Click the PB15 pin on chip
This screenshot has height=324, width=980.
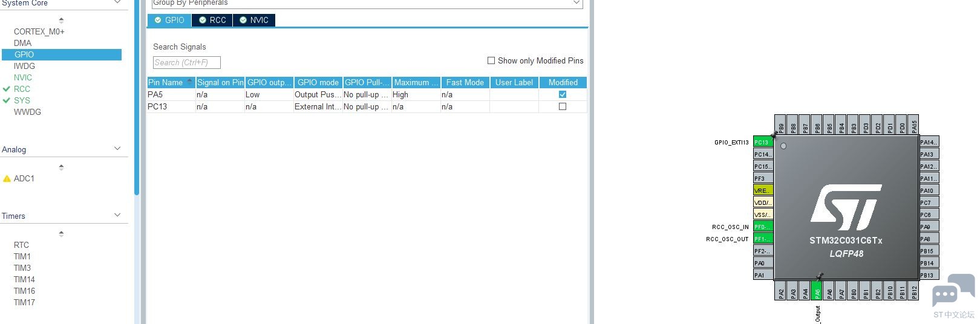coord(929,251)
